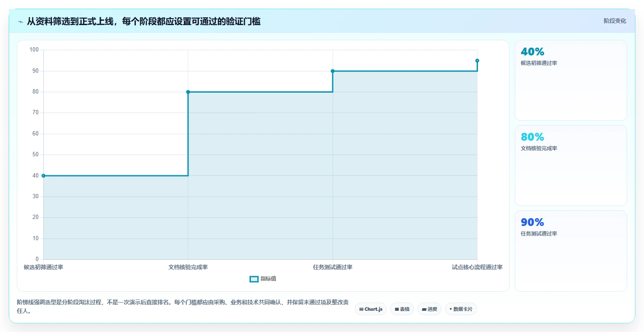Viewport: 644px width, 332px height.
Task: Click the data point at value 80
Action: (188, 92)
